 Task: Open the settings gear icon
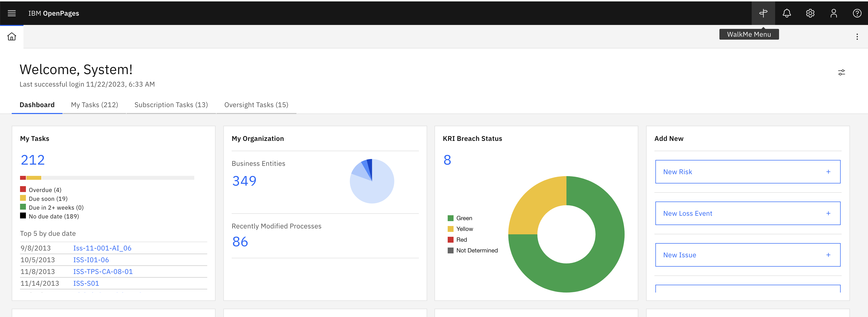coord(810,13)
